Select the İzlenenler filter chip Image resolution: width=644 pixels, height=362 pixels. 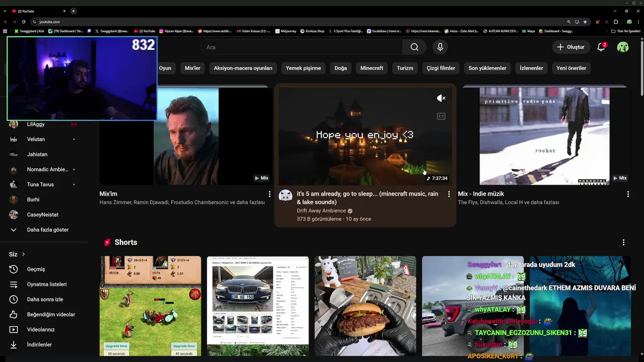pyautogui.click(x=531, y=68)
